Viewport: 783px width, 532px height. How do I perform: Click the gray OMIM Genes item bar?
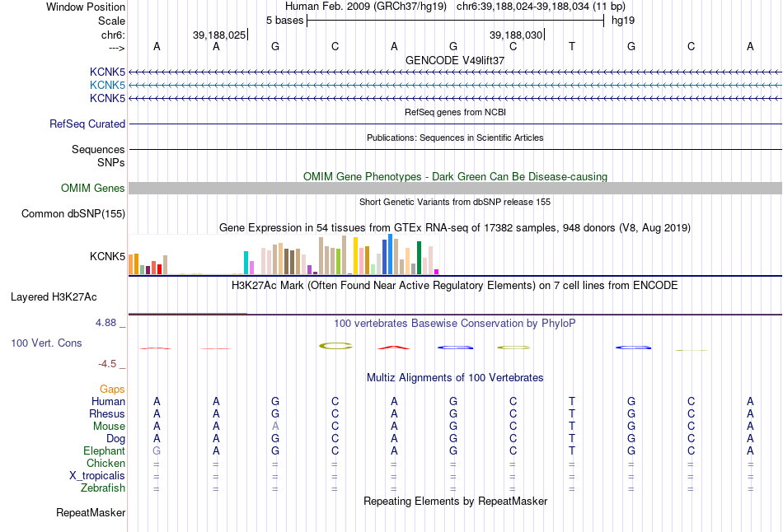(x=455, y=188)
